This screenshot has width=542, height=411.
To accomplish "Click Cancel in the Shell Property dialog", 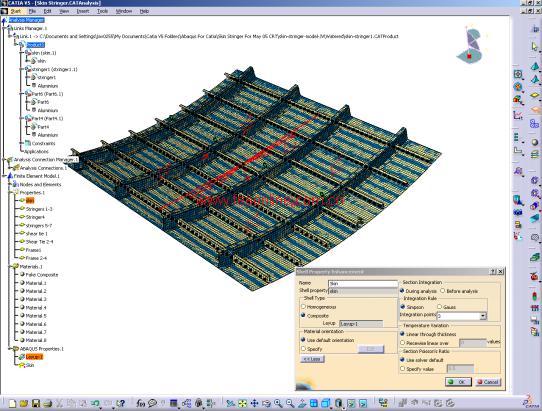I will tap(488, 382).
